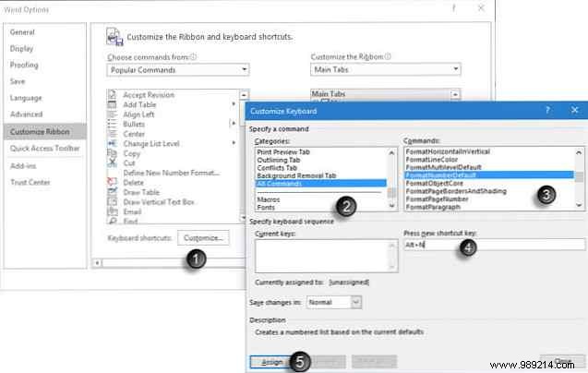588x373 pixels.
Task: Click the Customize Keyboard help question mark
Action: [x=547, y=110]
